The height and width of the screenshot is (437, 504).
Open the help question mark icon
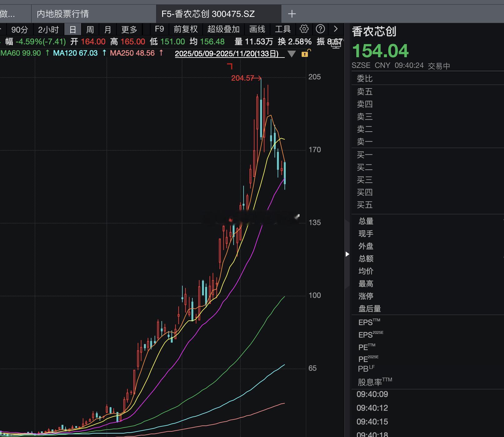pyautogui.click(x=320, y=29)
